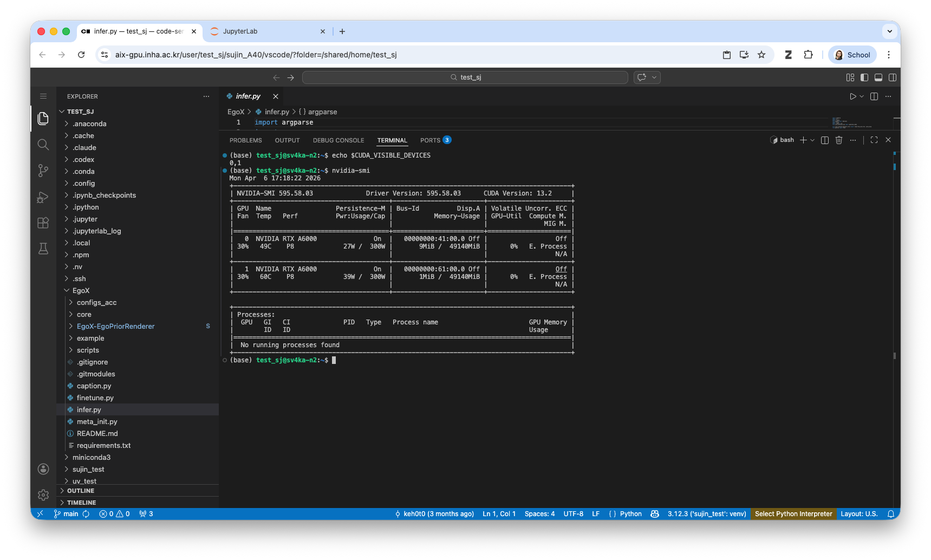Synchronize changes icon next to main

(x=86, y=514)
